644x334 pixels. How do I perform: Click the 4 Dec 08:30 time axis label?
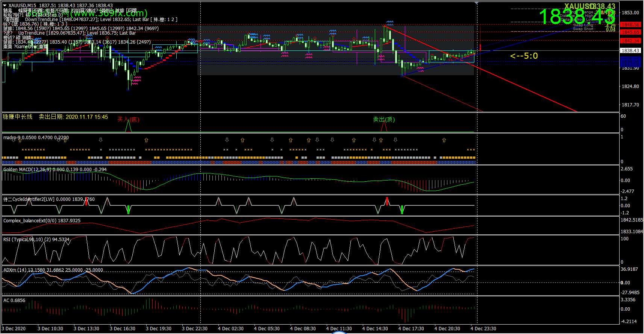303,329
